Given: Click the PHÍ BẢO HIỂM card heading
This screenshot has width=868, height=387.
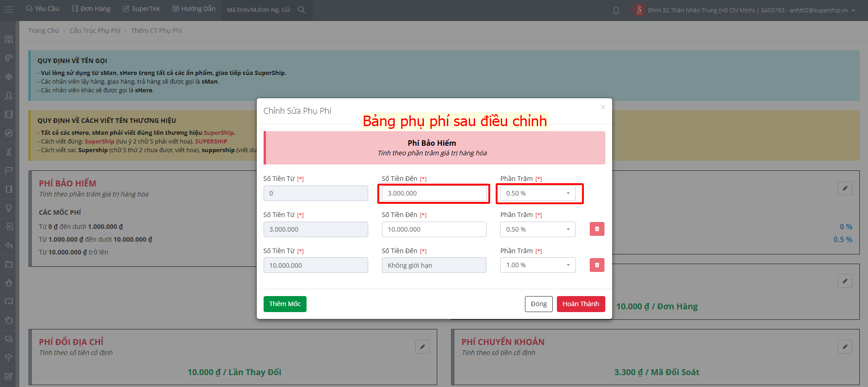Looking at the screenshot, I should (68, 183).
